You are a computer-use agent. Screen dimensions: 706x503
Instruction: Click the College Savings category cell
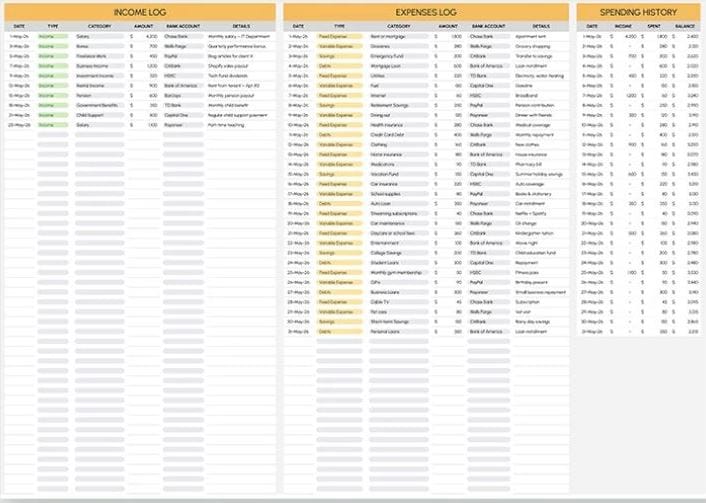pyautogui.click(x=399, y=253)
